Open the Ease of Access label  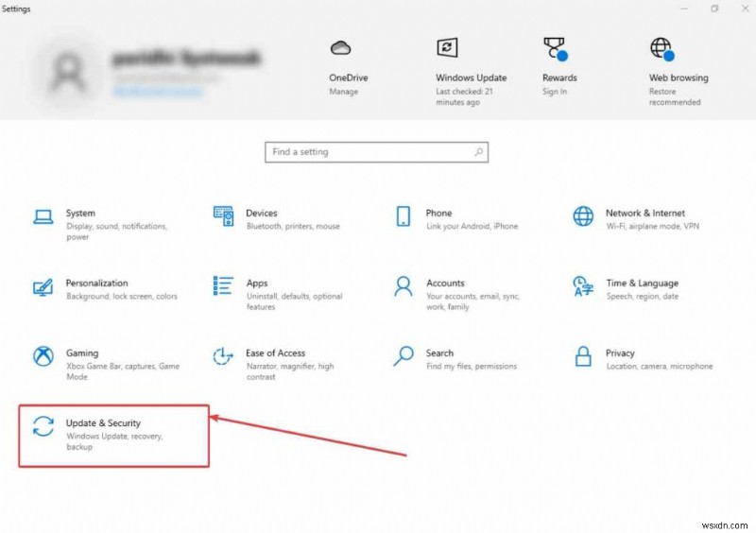click(x=275, y=353)
